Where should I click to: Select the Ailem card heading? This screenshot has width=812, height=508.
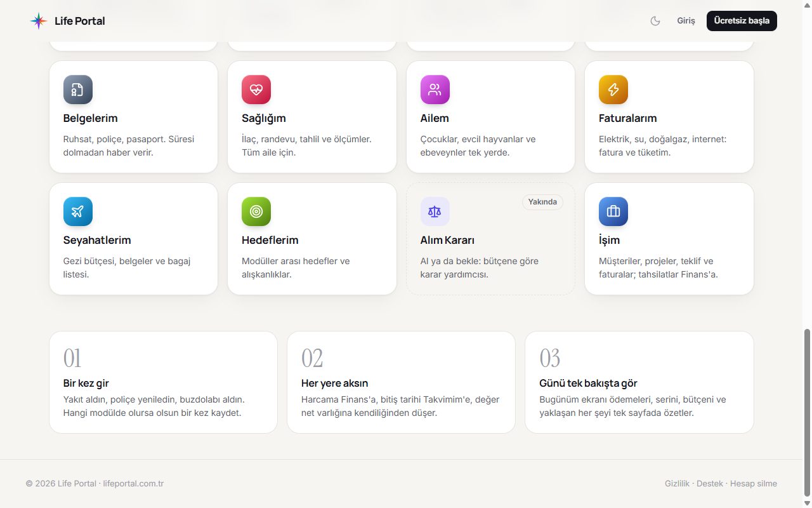coord(435,118)
